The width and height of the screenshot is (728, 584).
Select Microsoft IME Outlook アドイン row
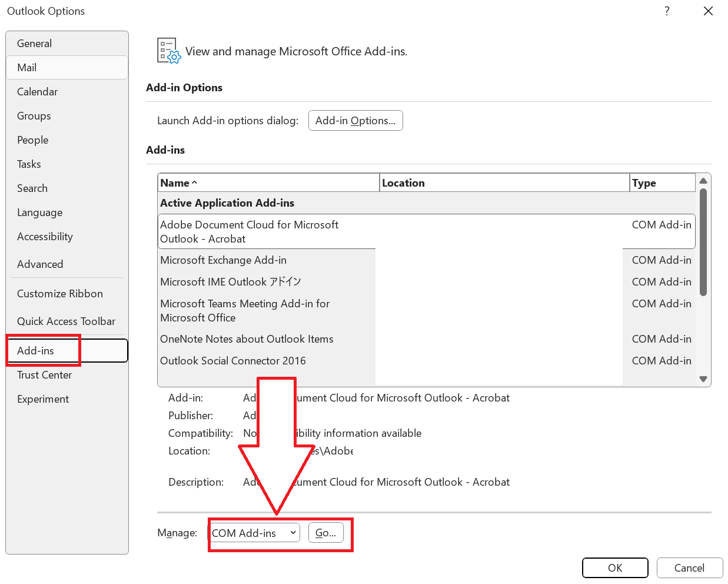(x=427, y=282)
